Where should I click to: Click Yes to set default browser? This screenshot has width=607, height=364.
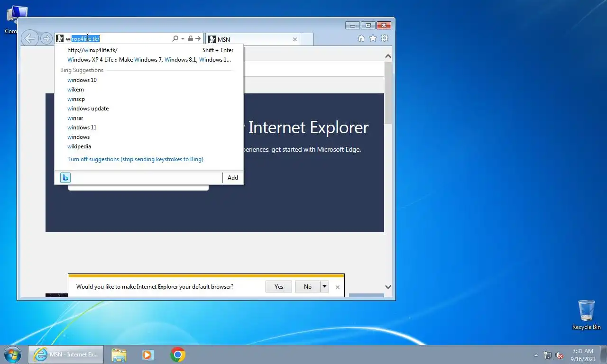(279, 287)
